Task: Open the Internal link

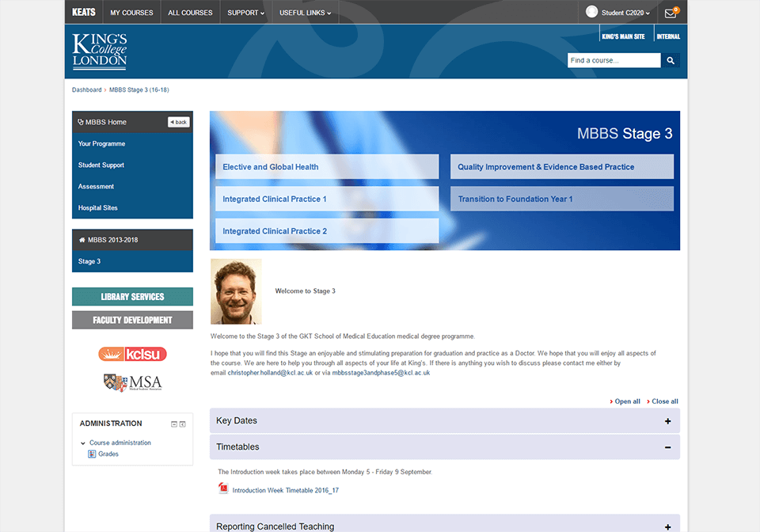Action: tap(668, 36)
